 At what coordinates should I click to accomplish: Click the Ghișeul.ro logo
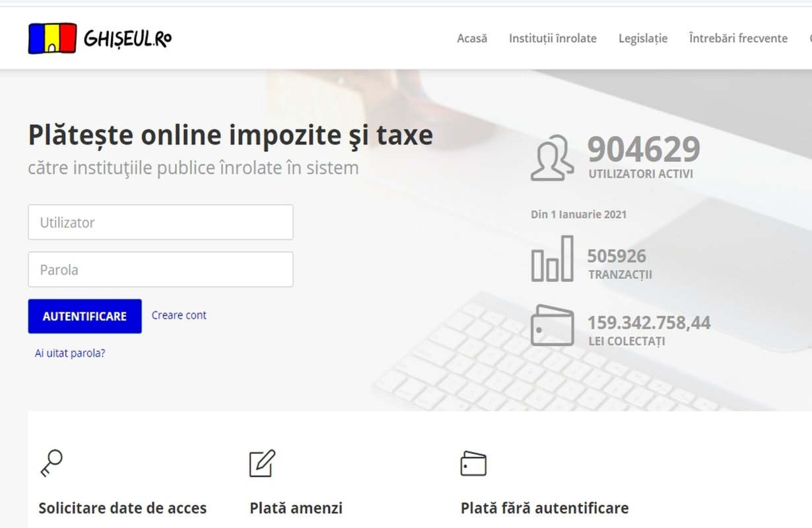pos(99,38)
